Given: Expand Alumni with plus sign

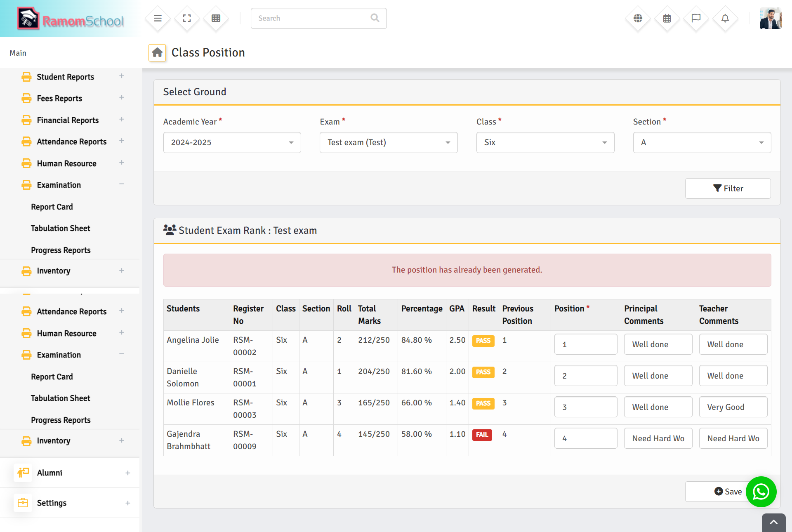Looking at the screenshot, I should [128, 473].
